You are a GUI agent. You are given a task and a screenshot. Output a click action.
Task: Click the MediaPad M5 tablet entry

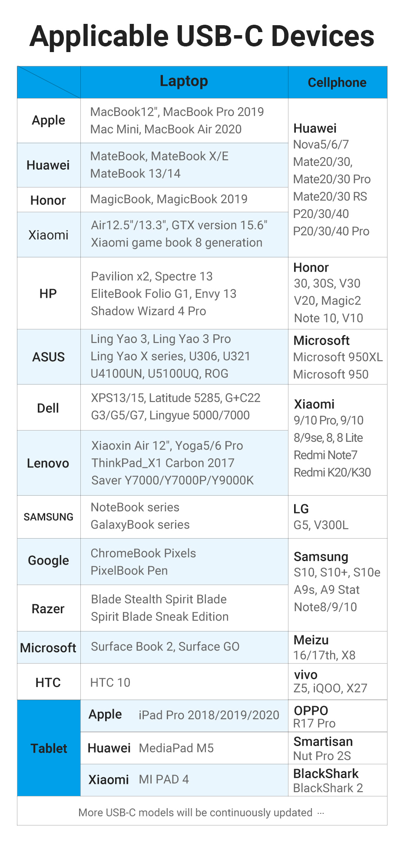176,748
